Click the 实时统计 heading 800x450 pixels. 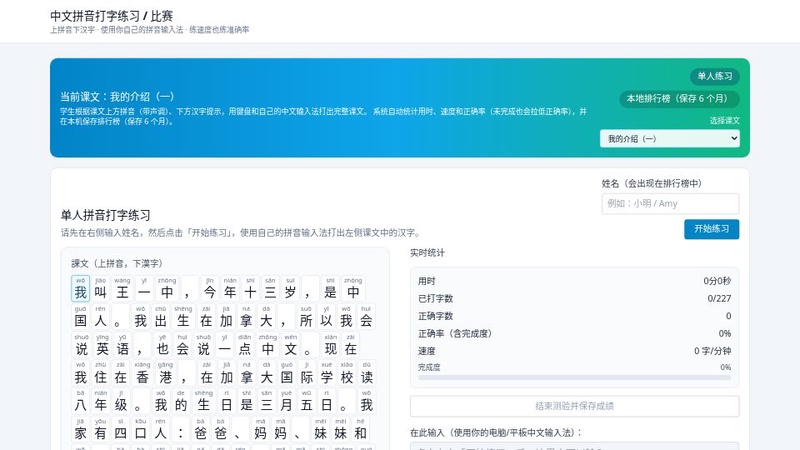428,253
